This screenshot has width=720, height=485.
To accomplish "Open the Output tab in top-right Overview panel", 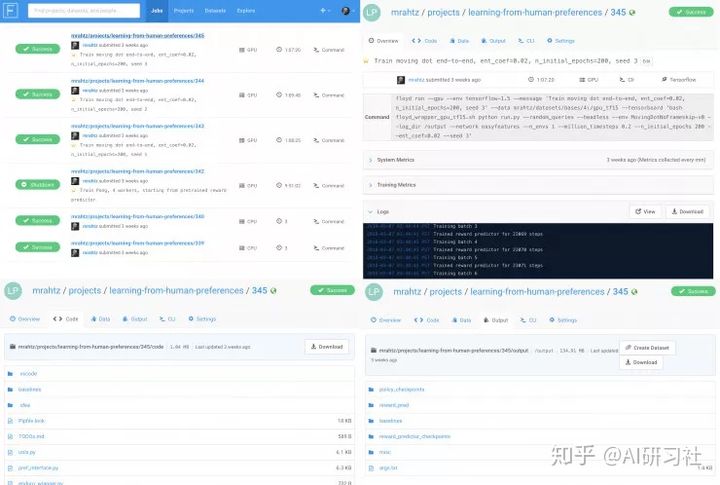I will 493,41.
